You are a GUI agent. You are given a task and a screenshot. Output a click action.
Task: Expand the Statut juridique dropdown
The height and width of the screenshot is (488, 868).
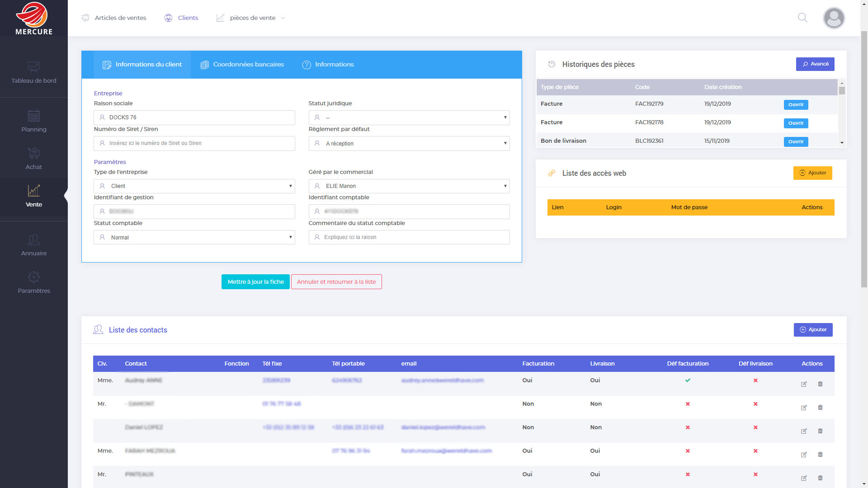(x=409, y=117)
